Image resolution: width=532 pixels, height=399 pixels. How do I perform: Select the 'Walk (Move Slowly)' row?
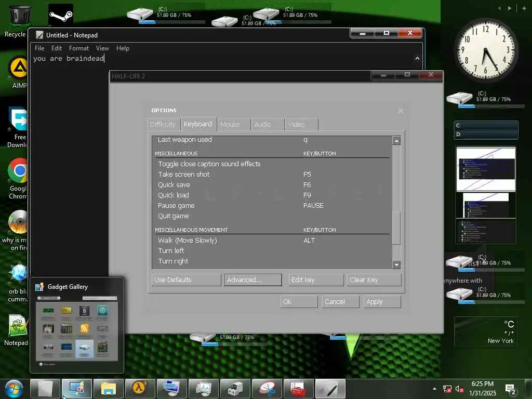click(x=272, y=241)
